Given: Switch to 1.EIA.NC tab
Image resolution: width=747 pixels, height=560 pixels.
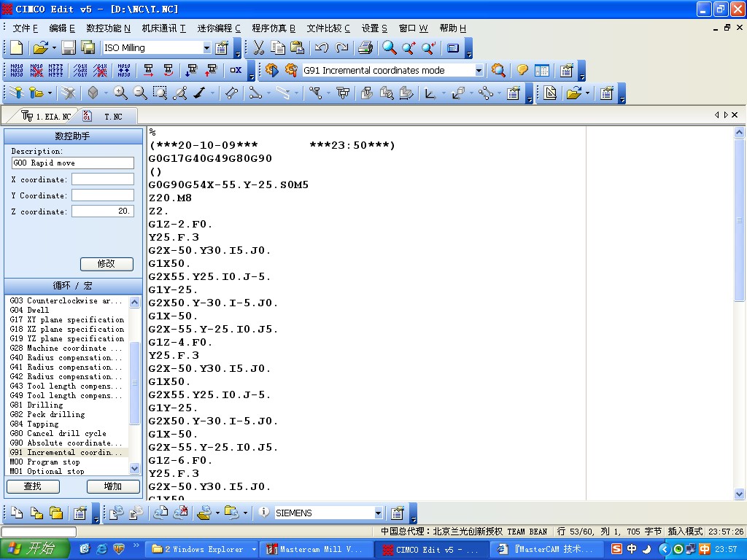Looking at the screenshot, I should point(46,116).
